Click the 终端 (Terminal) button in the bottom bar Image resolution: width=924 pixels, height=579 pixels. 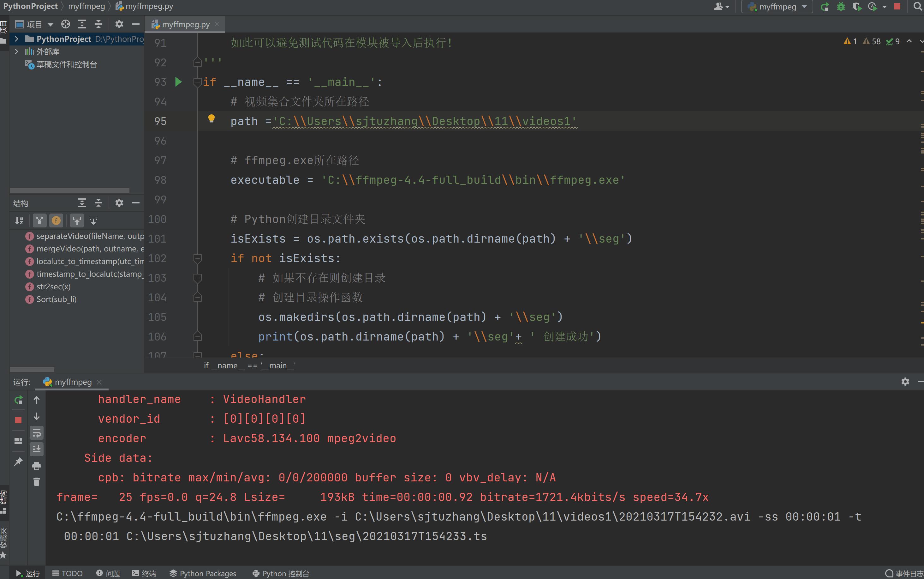144,573
